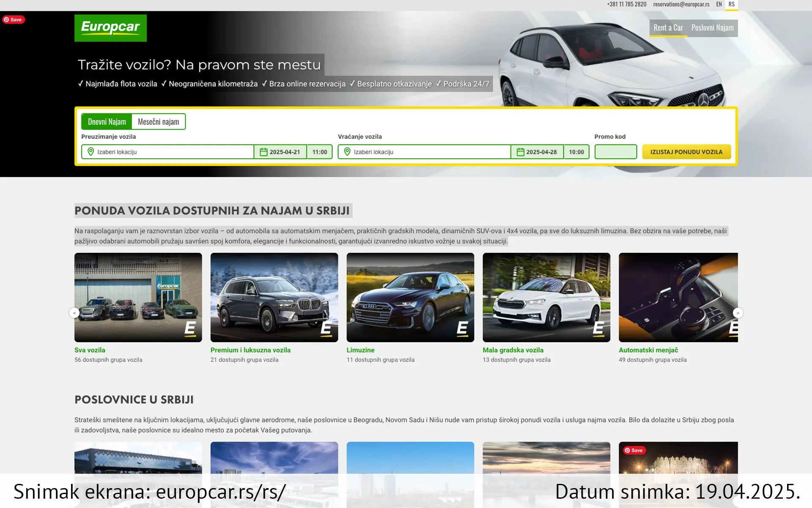
Task: Open the pickup date calendar icon
Action: point(263,152)
